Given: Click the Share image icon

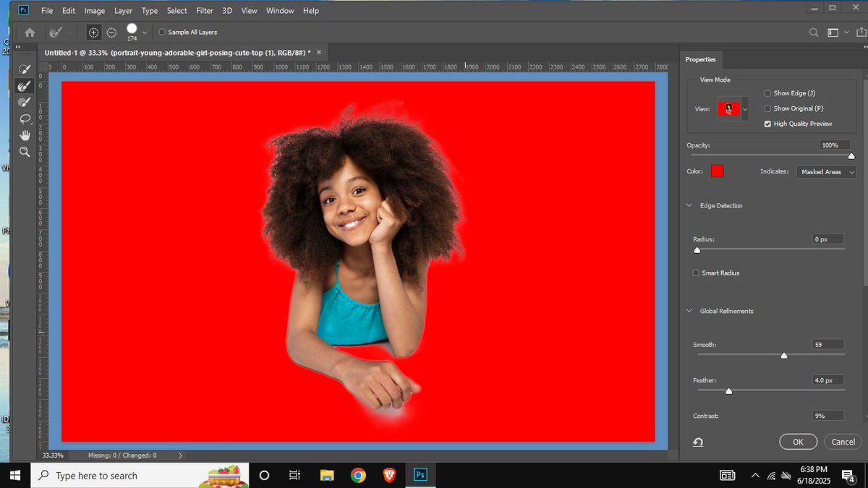Looking at the screenshot, I should 861,32.
